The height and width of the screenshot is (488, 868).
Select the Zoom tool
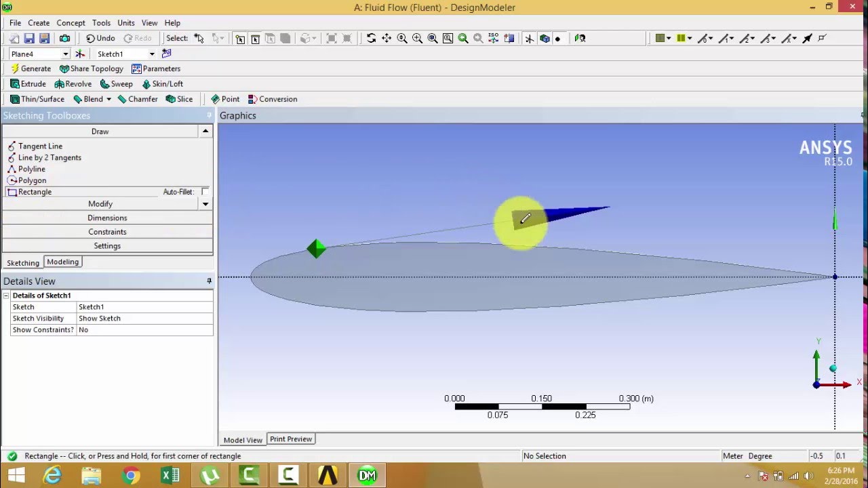pyautogui.click(x=402, y=39)
